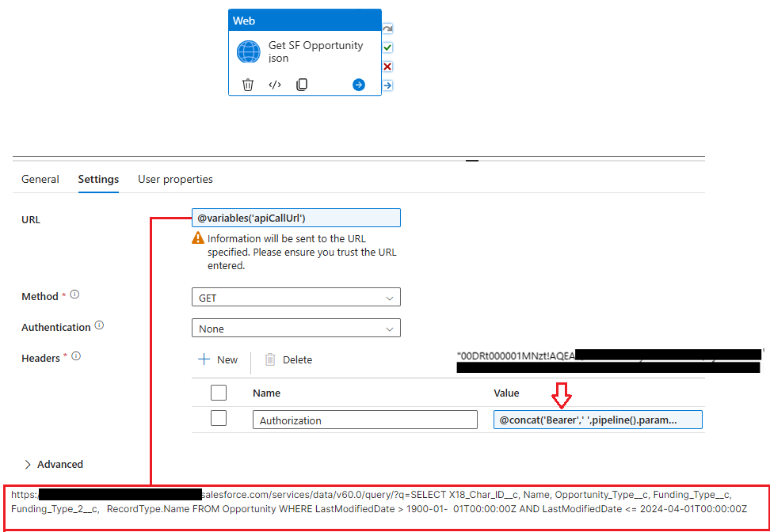Clone the Web activity with copy icon
Viewport: 770px width, 532px height.
(302, 85)
